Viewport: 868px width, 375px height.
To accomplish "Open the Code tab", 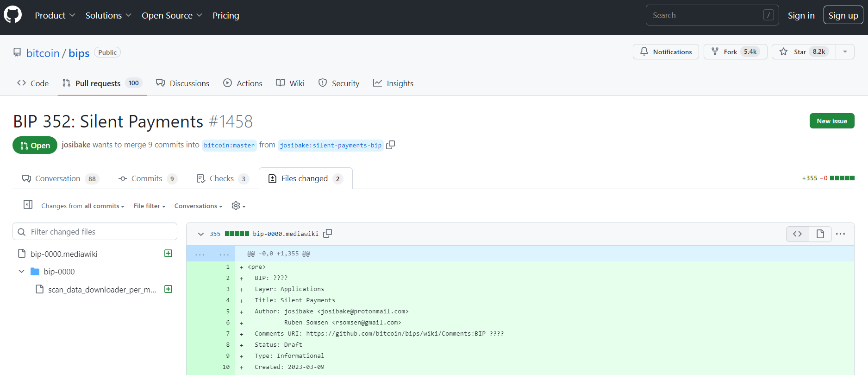I will coord(33,83).
